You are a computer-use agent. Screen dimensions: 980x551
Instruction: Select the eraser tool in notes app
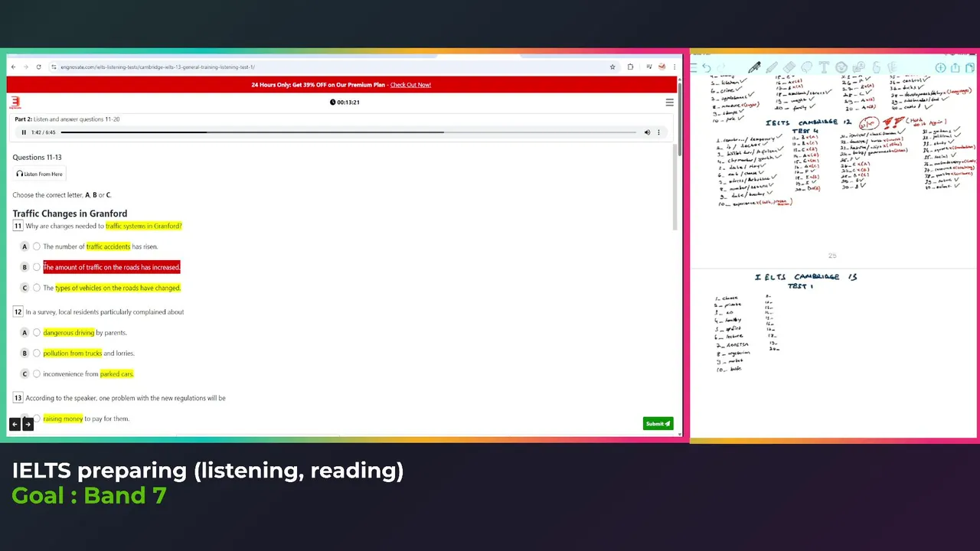point(789,67)
